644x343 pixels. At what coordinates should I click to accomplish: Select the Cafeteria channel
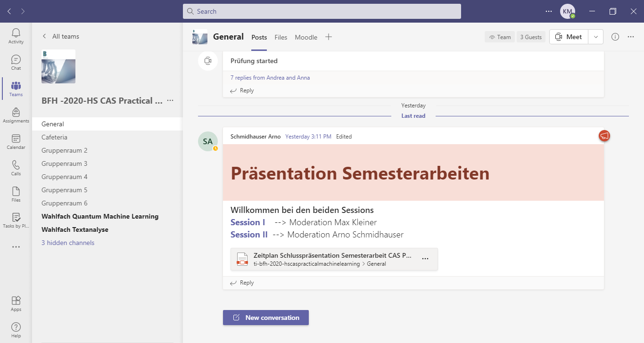(x=54, y=137)
